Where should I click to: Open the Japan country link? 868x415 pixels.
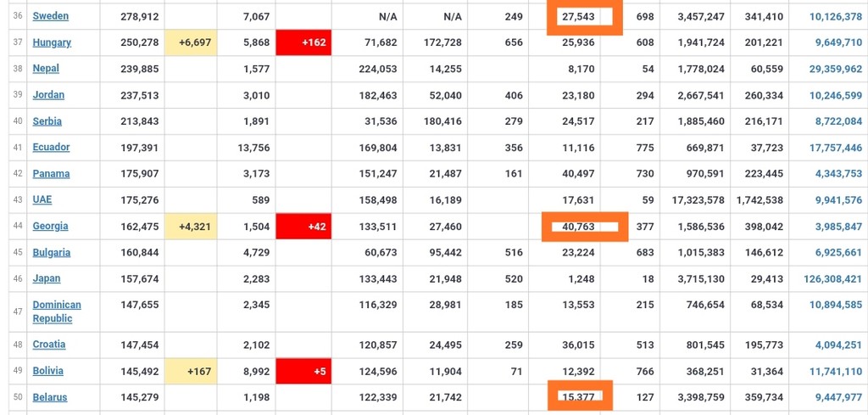[47, 278]
